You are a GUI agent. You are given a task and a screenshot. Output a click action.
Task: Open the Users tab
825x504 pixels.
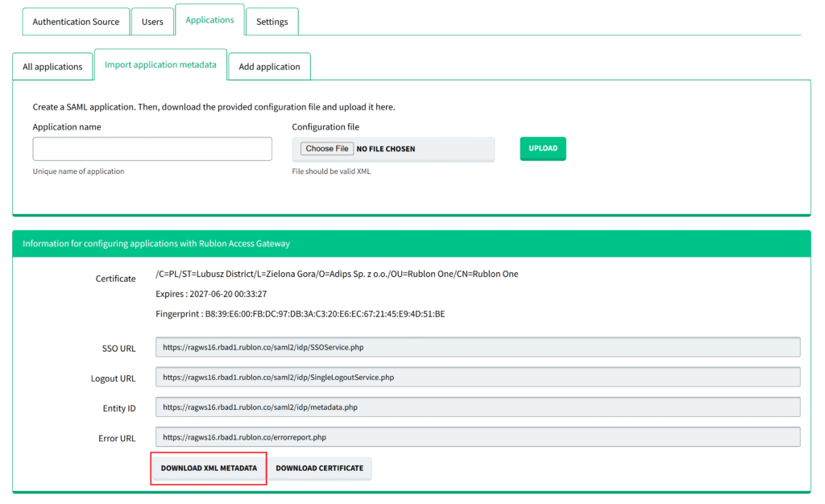pos(152,22)
